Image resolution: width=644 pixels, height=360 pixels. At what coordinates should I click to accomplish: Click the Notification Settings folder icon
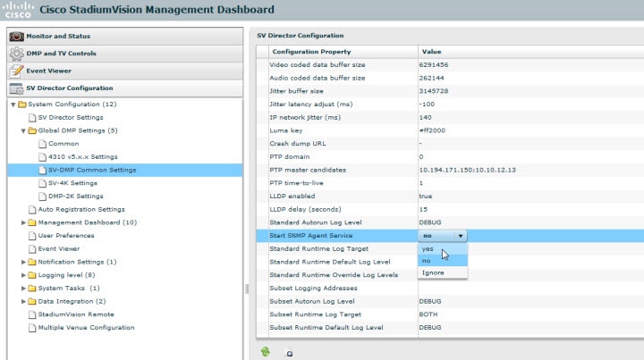32,262
